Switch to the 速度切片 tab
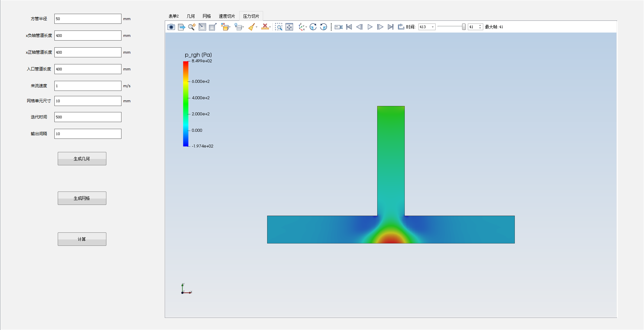Image resolution: width=644 pixels, height=330 pixels. point(227,16)
